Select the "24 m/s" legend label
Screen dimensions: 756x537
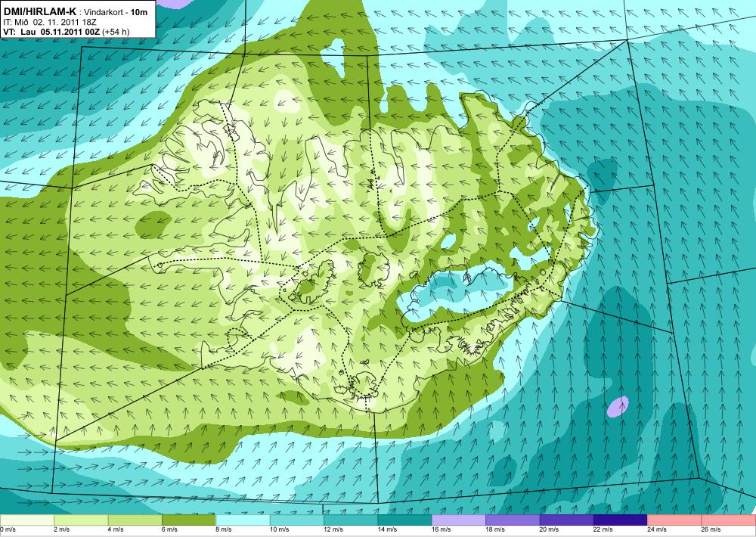coord(657,529)
